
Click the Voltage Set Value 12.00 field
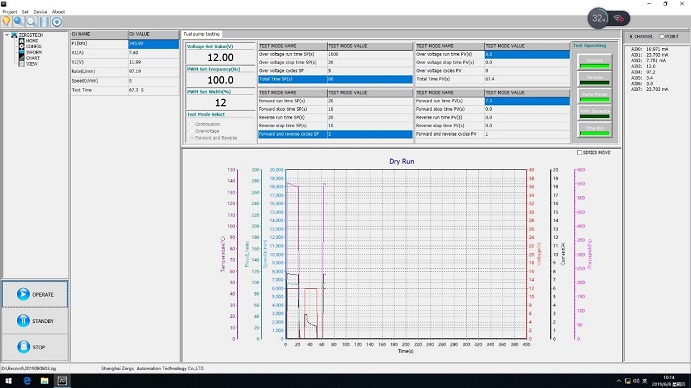[x=220, y=57]
